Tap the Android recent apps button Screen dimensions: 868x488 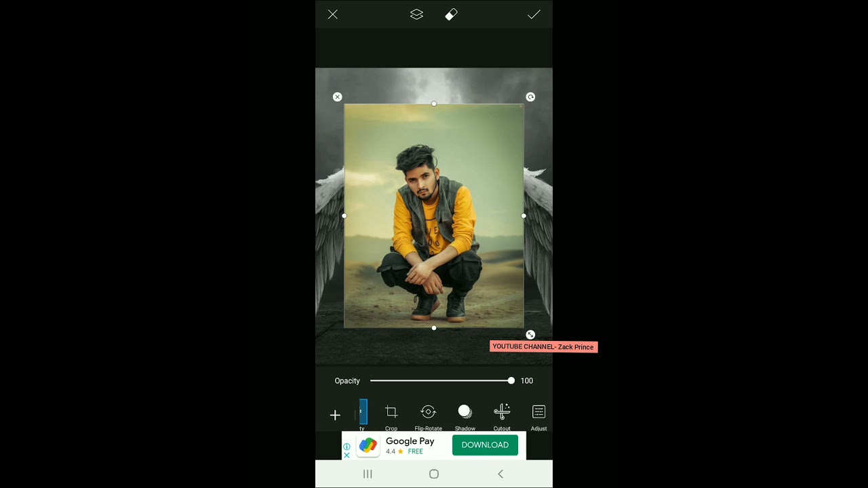coord(368,474)
